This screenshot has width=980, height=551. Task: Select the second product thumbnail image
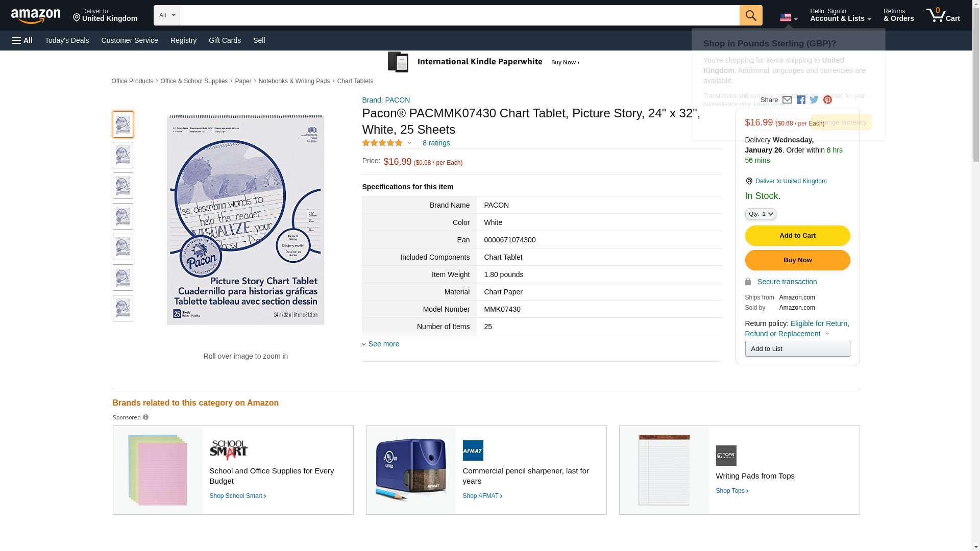123,155
